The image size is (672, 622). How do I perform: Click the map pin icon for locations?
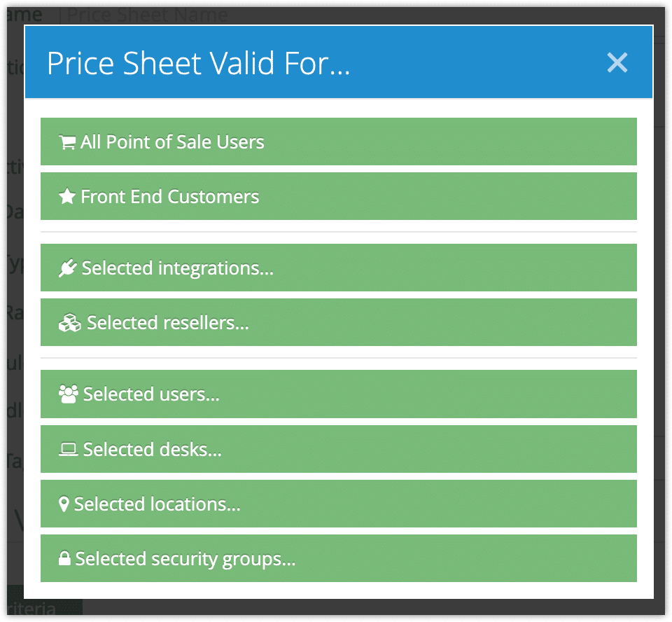click(x=64, y=504)
